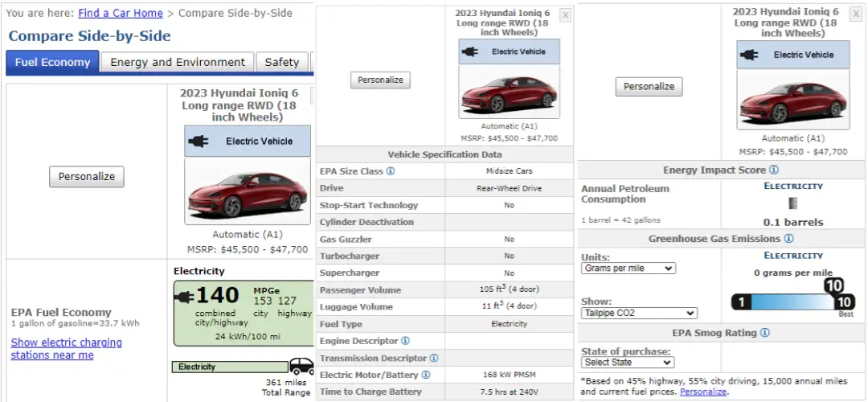Click Energy Impact Score info icon
868x402 pixels.
click(773, 170)
